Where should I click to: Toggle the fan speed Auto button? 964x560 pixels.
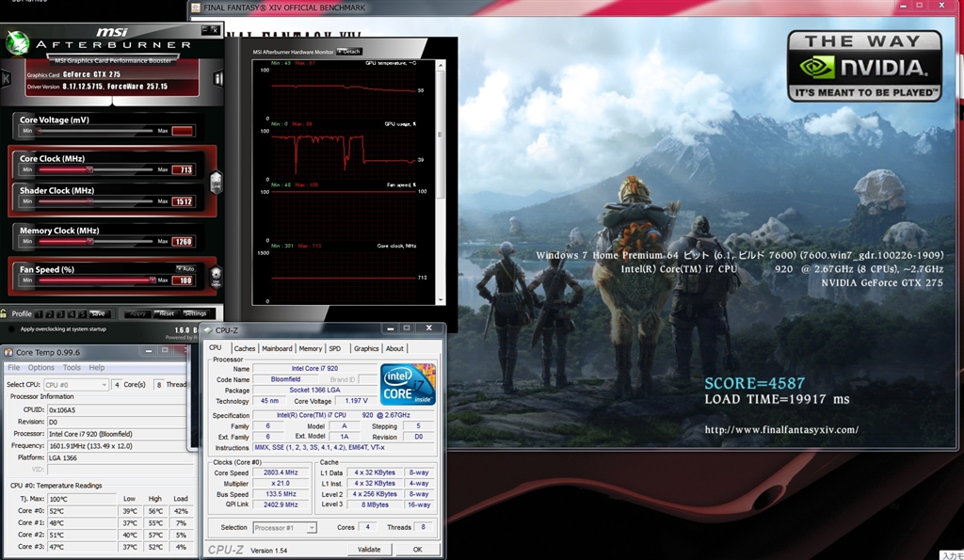click(x=183, y=268)
